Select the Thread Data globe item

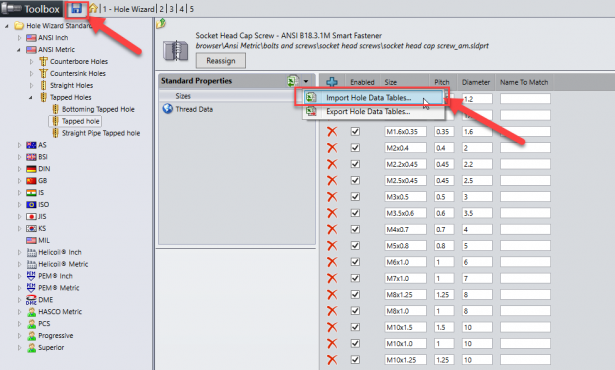pyautogui.click(x=188, y=109)
